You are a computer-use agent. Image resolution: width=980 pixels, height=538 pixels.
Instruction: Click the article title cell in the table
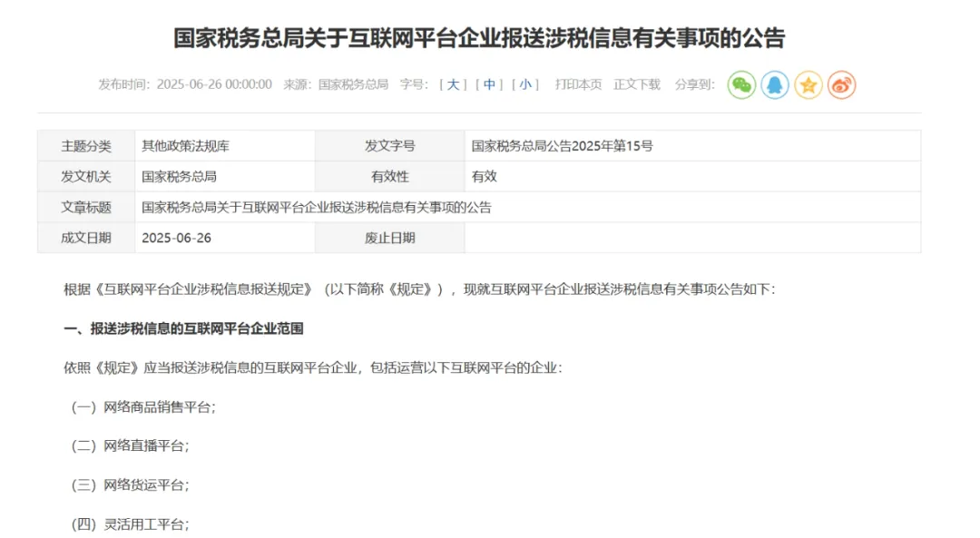(528, 208)
